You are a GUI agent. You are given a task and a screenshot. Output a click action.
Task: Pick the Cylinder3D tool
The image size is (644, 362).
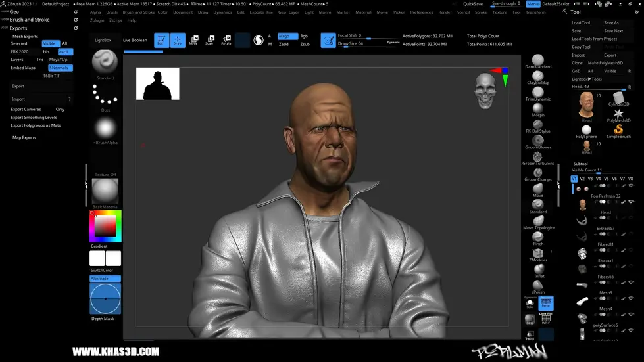click(x=618, y=99)
